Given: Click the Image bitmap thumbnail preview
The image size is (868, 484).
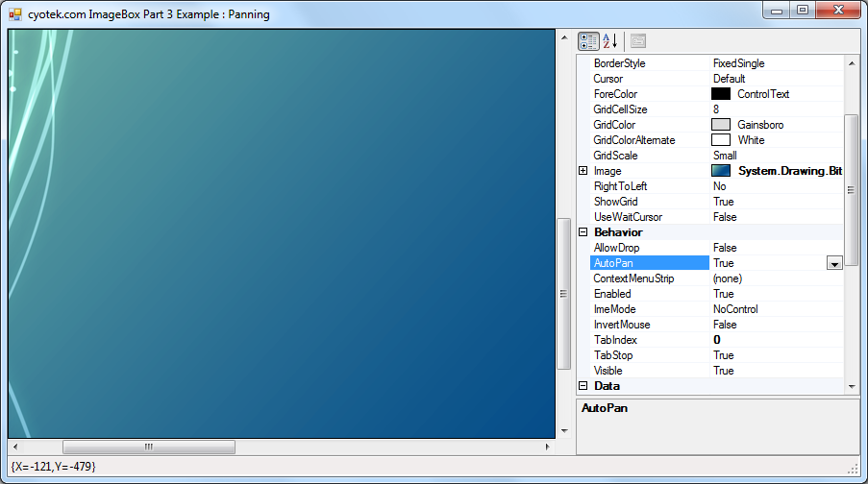Looking at the screenshot, I should [x=721, y=171].
